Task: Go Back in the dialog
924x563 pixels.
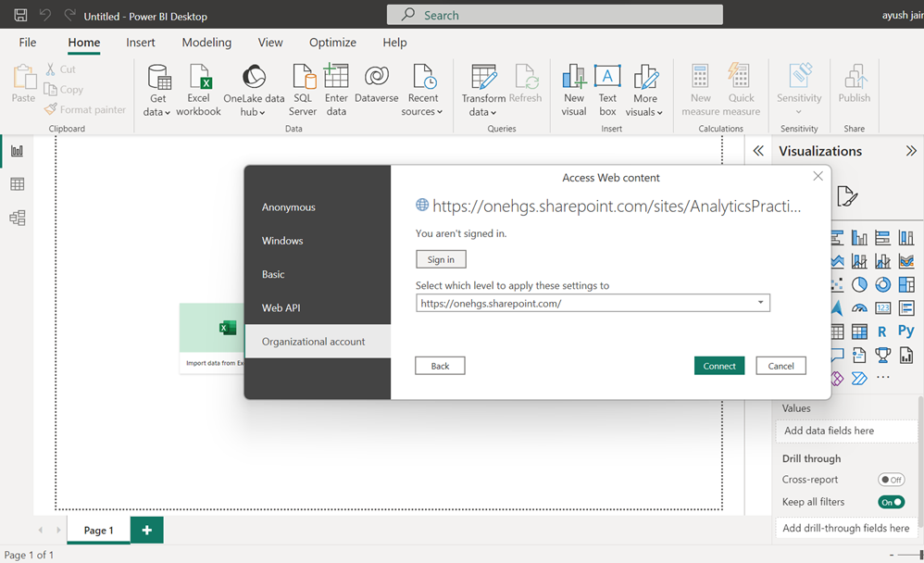Action: 440,366
